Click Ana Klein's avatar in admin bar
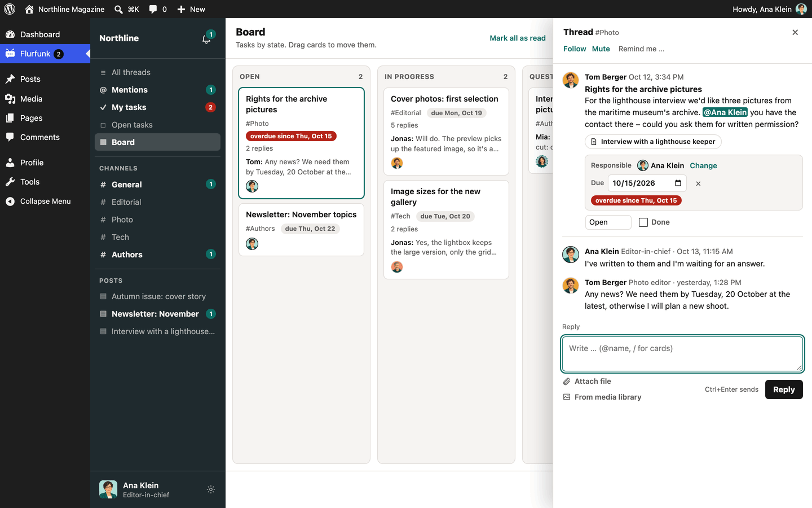The image size is (812, 508). (x=801, y=9)
